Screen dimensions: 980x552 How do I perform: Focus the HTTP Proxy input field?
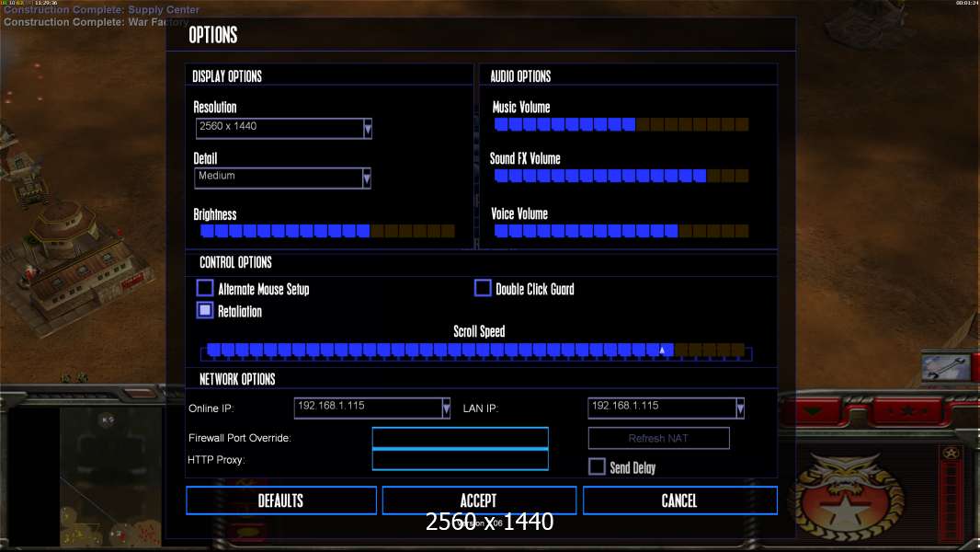(460, 459)
